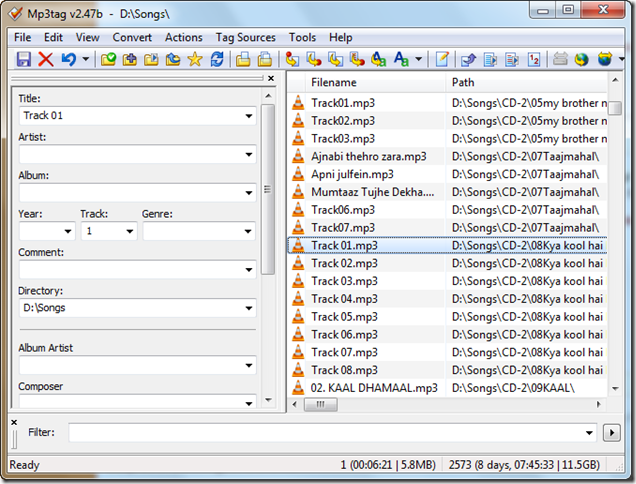
Task: Click the status bar total 2573 files entry
Action: click(x=524, y=465)
